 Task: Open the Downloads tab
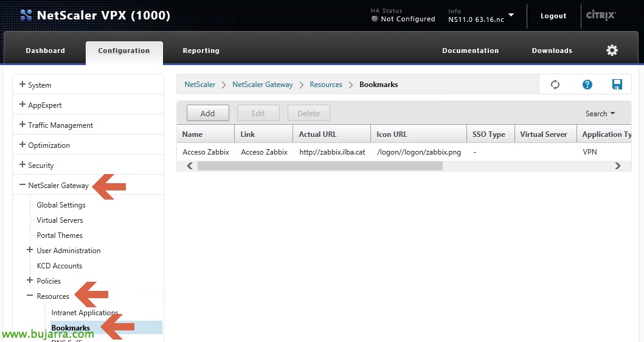tap(552, 51)
